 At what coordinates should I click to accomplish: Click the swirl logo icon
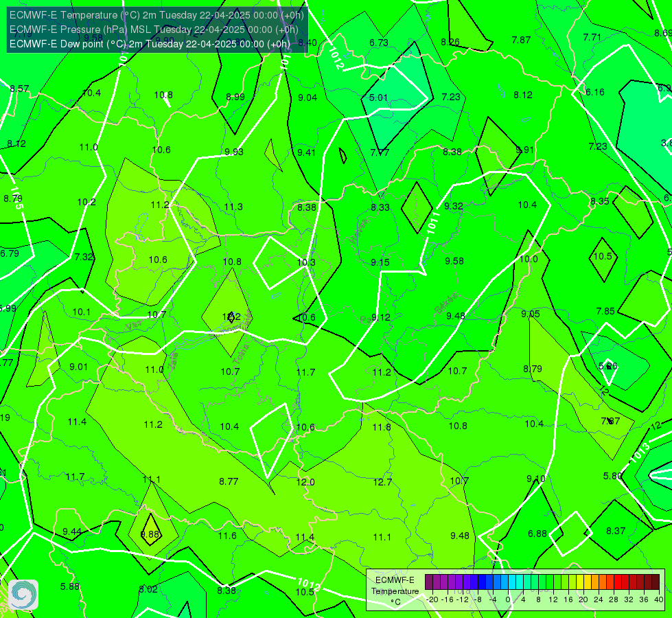tap(23, 595)
